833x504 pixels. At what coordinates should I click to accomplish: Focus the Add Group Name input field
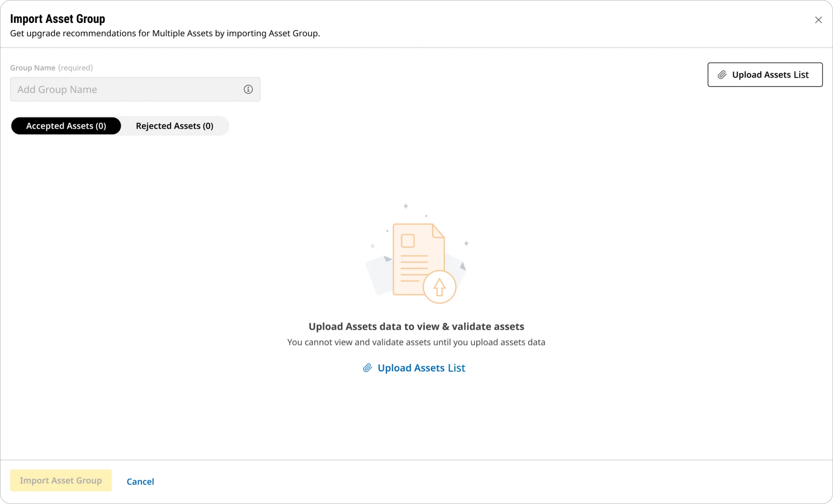tap(135, 89)
